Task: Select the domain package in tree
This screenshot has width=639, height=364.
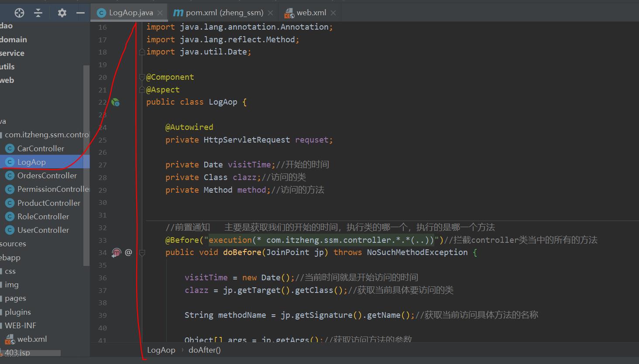Action: pos(14,39)
